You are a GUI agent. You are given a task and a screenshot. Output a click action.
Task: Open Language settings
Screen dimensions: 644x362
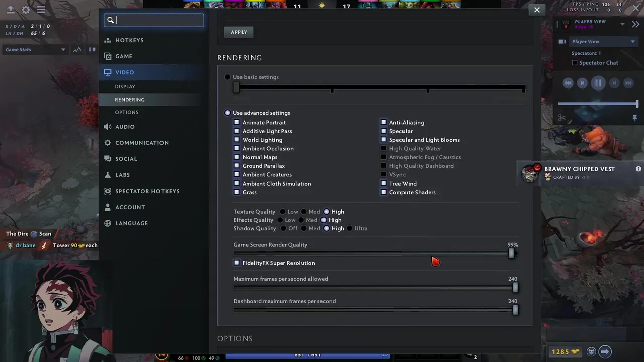coord(153,223)
